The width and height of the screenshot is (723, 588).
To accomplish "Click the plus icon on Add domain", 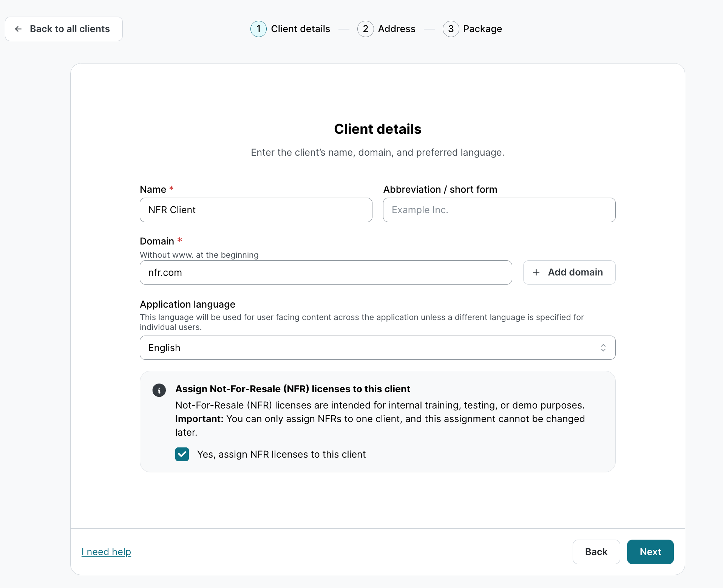I will 536,272.
